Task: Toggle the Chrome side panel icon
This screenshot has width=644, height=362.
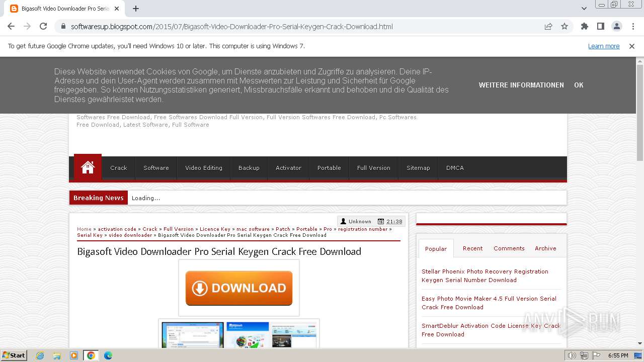Action: click(600, 27)
